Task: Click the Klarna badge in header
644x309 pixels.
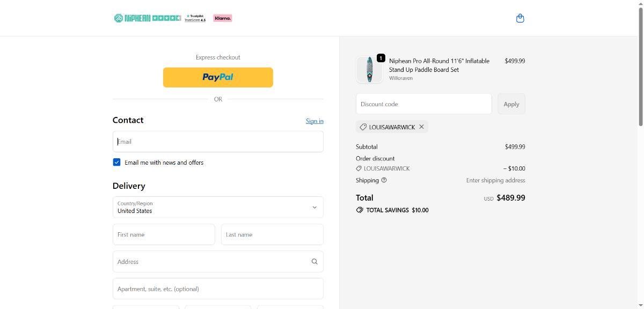Action: (222, 18)
